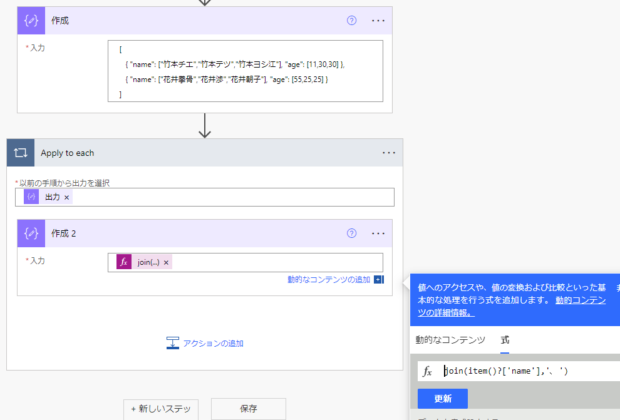620x420 pixels.
Task: Click the 作成 2 compose action icon
Action: click(31, 233)
